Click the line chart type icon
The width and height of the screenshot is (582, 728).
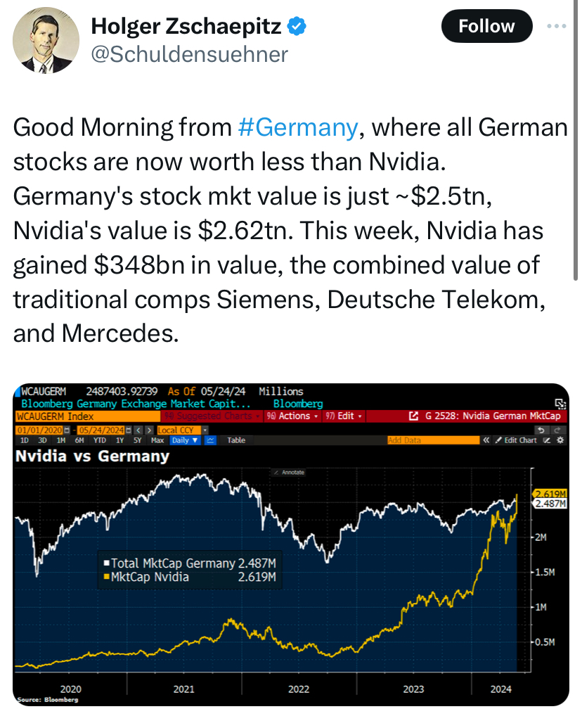(x=211, y=440)
